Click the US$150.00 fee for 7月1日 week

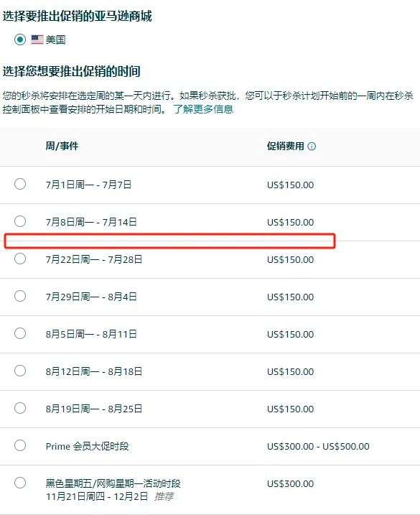(x=290, y=185)
